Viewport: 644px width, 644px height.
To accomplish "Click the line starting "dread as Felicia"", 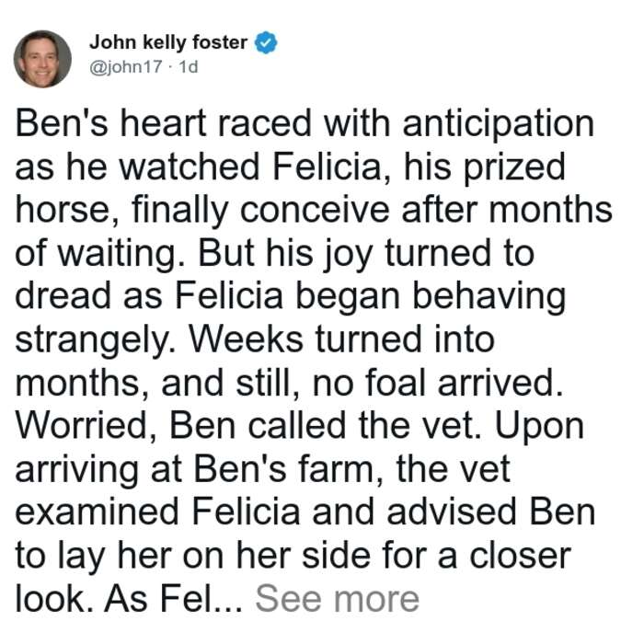I will 291,297.
